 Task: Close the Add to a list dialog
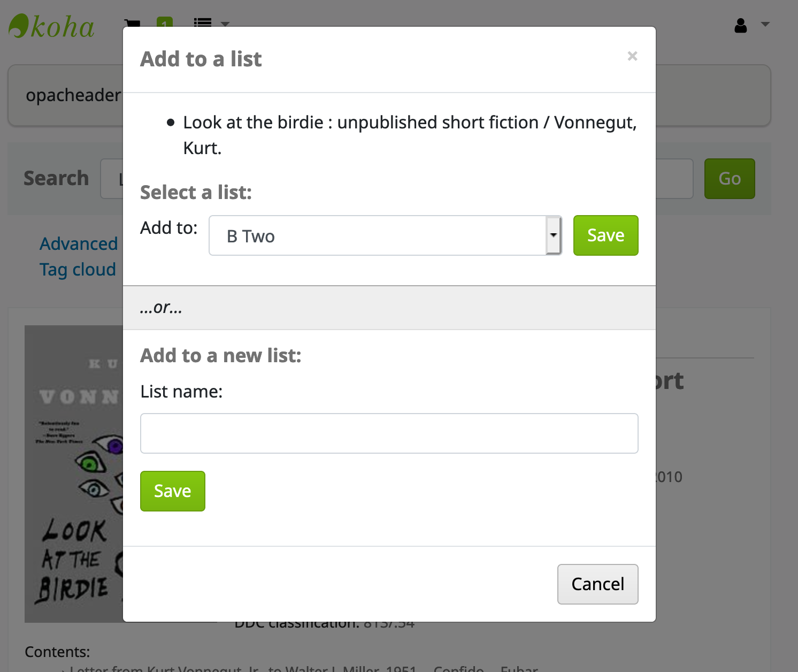click(632, 56)
